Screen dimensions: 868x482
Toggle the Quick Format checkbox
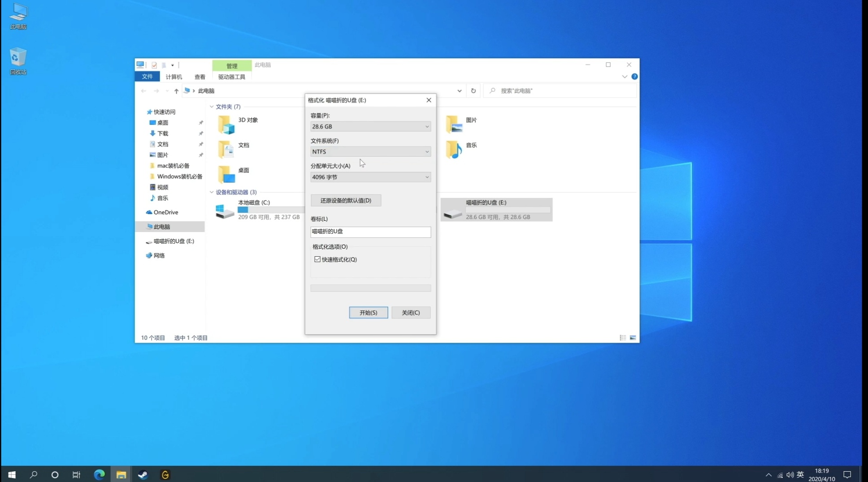point(317,259)
